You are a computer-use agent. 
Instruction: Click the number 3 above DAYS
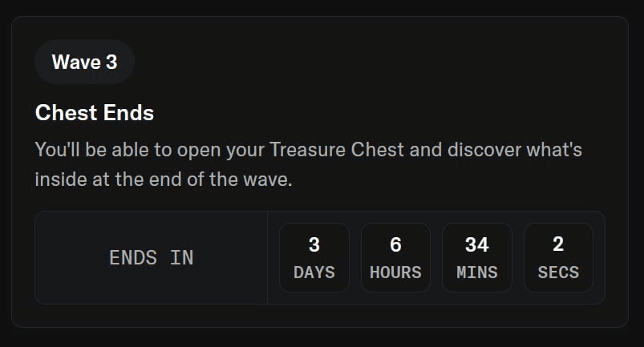pos(314,244)
